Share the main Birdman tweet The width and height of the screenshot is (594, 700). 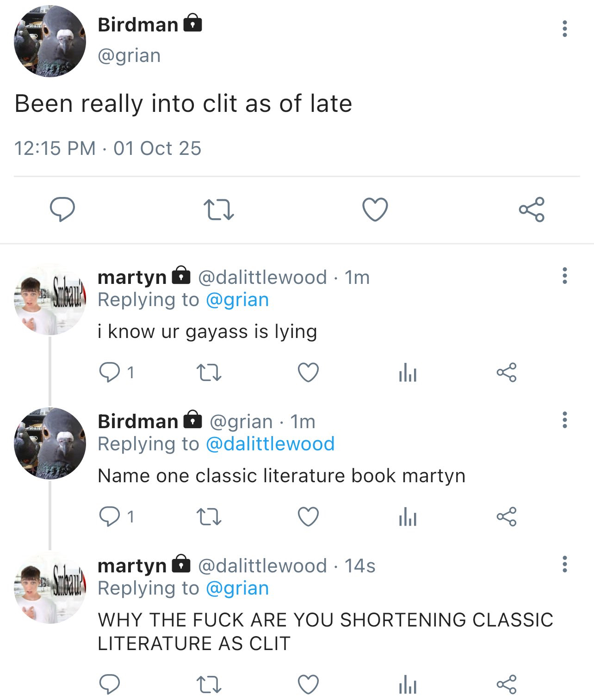click(531, 209)
